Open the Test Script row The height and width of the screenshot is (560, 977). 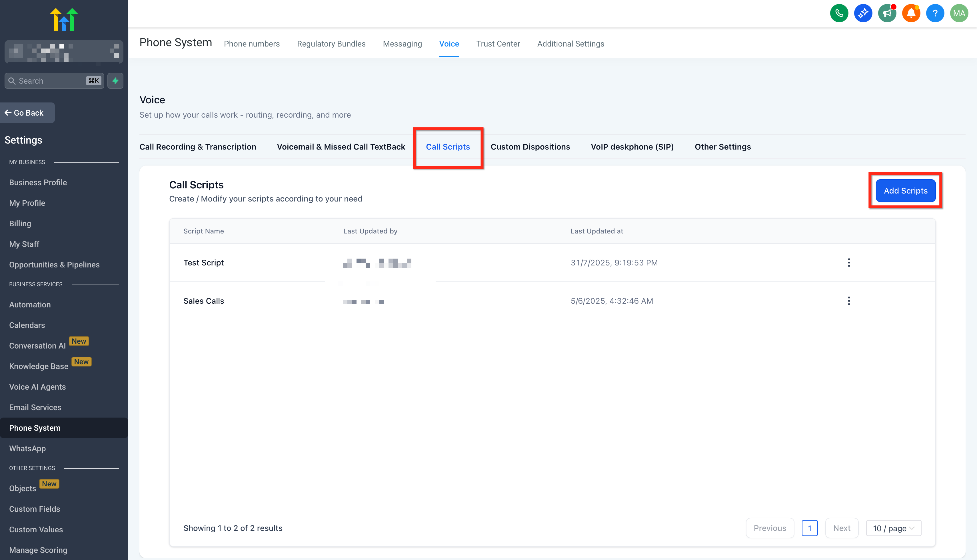click(x=203, y=263)
